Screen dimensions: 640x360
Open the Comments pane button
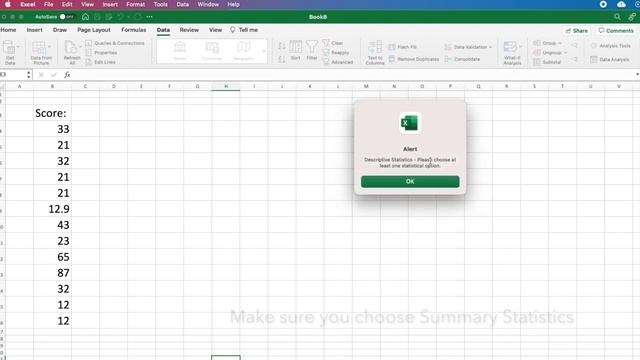point(616,31)
